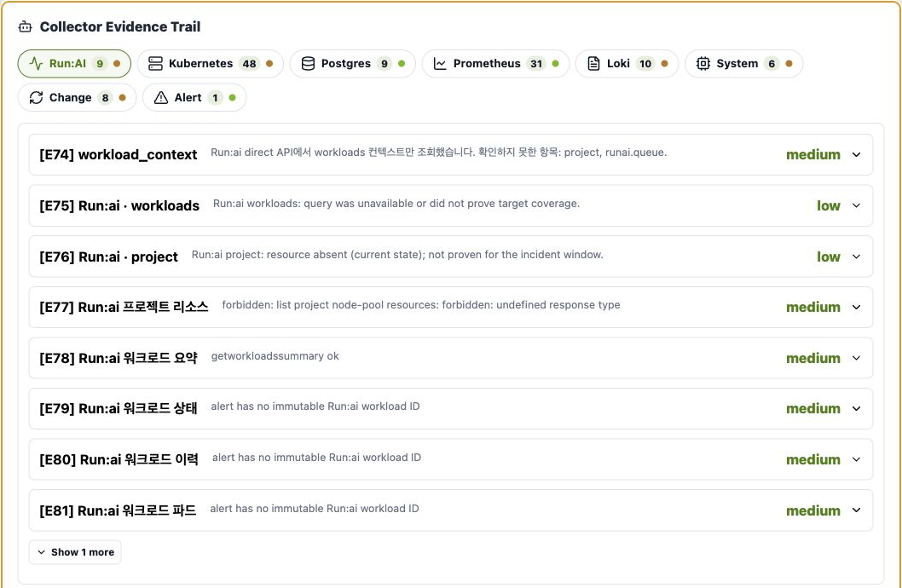Show the Alert tab
Viewport: 902px width, 588px height.
[x=194, y=97]
